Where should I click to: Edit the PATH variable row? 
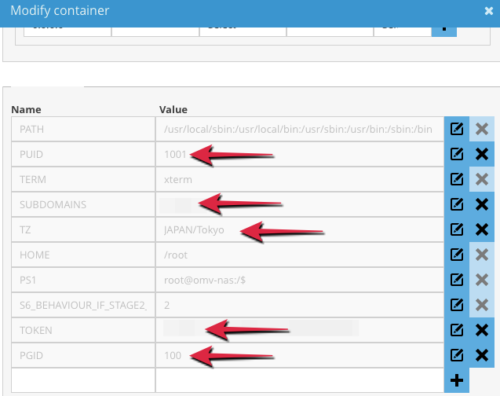457,129
